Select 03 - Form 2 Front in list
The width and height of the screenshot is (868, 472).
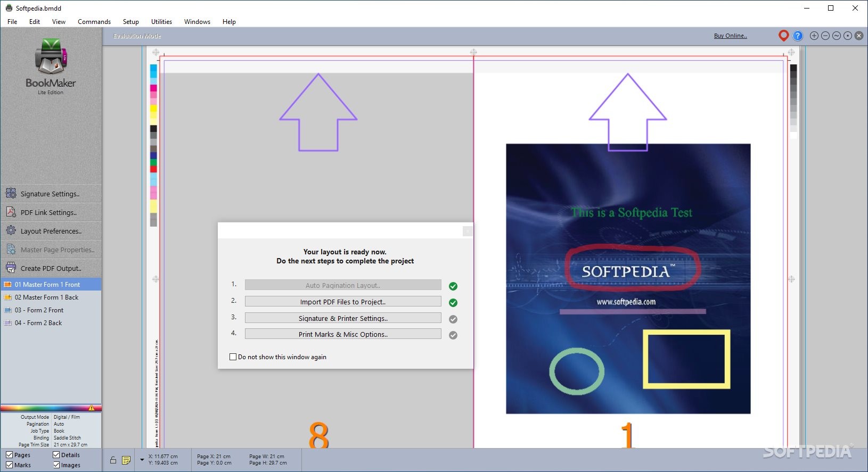click(51, 310)
